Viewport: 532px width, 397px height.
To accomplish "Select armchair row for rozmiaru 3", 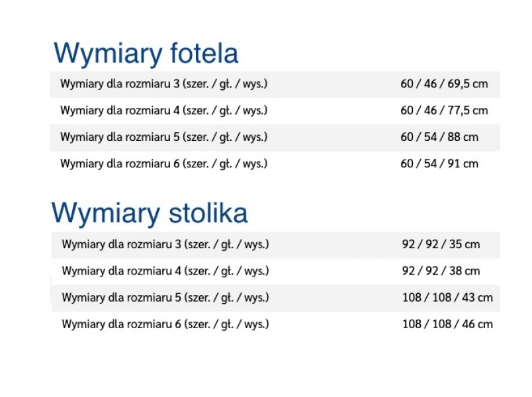I will coord(275,84).
